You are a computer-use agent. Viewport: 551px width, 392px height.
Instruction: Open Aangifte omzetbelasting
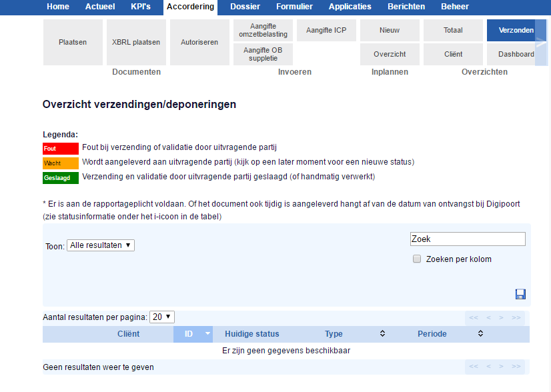263,30
